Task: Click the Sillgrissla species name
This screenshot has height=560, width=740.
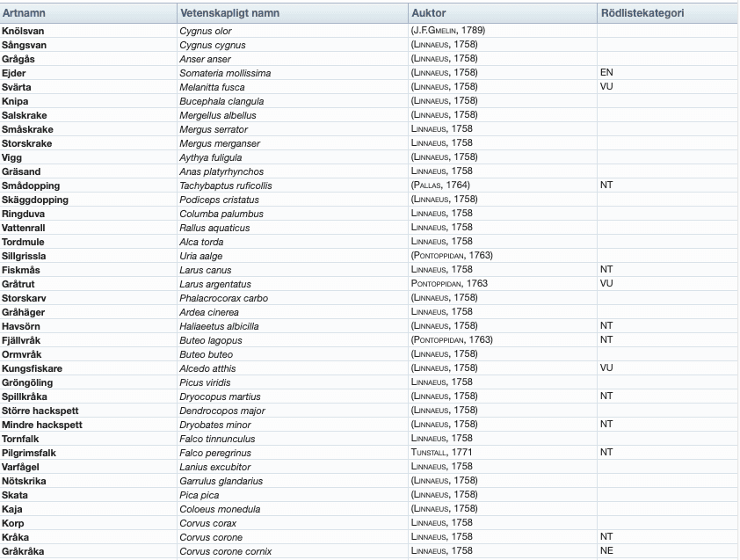Action: [x=25, y=256]
